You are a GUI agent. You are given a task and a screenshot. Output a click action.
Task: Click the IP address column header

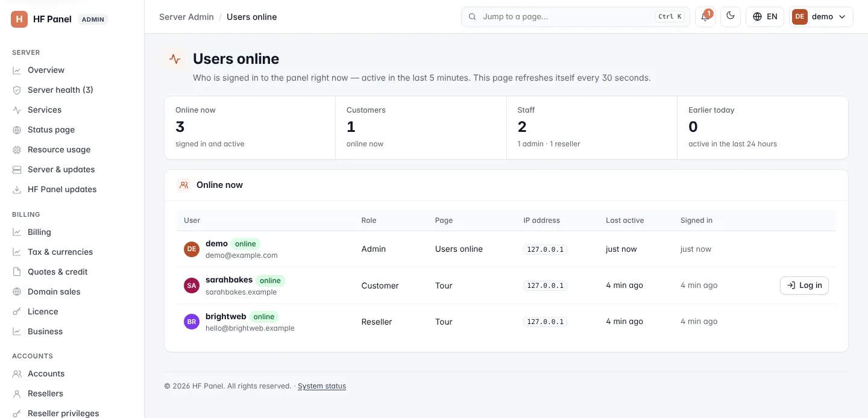point(541,220)
